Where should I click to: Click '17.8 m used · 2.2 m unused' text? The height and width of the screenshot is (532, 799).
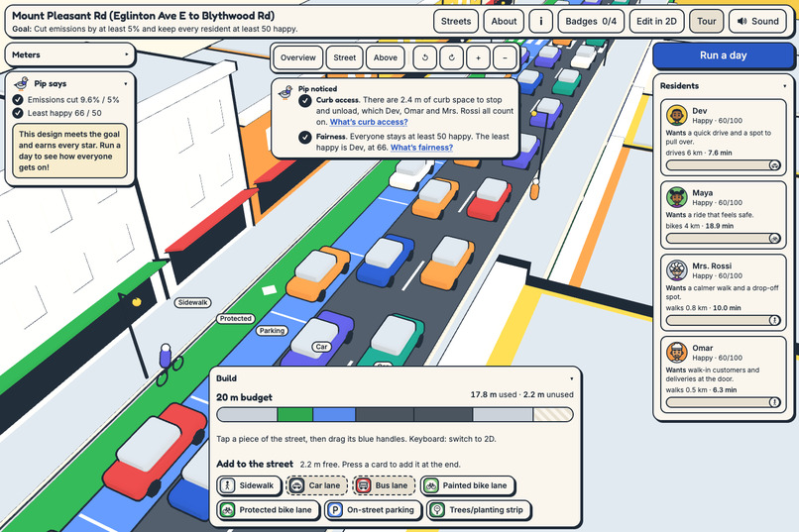[521, 394]
